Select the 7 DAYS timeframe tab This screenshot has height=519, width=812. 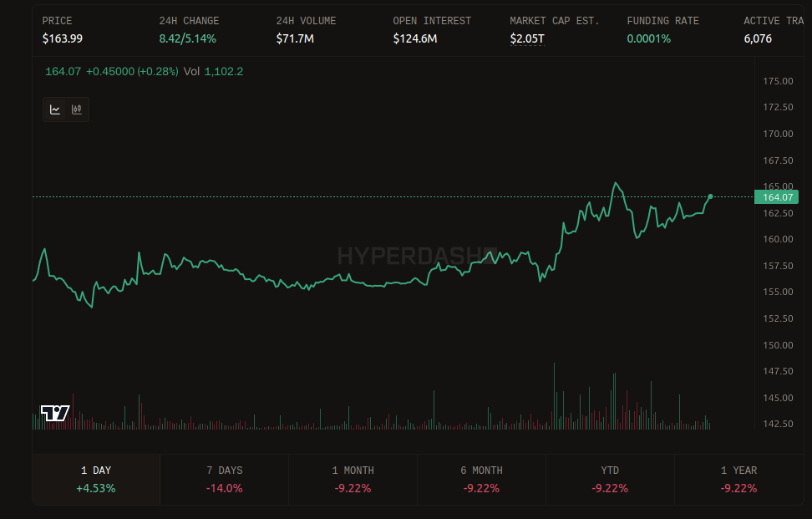[224, 479]
